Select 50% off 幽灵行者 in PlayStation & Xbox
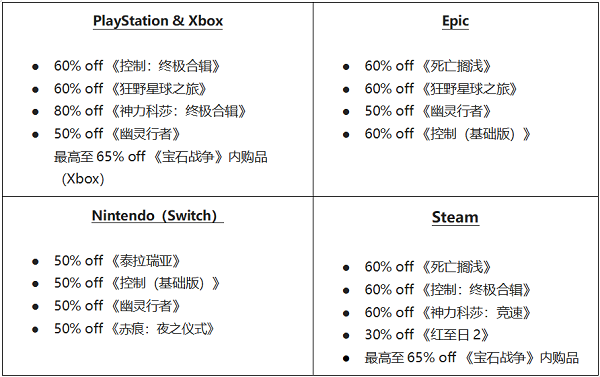Screen dimensions: 600x377 click(x=117, y=134)
